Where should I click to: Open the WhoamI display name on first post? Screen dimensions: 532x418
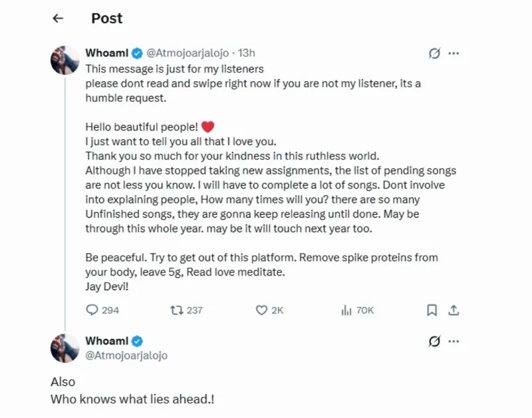point(106,53)
